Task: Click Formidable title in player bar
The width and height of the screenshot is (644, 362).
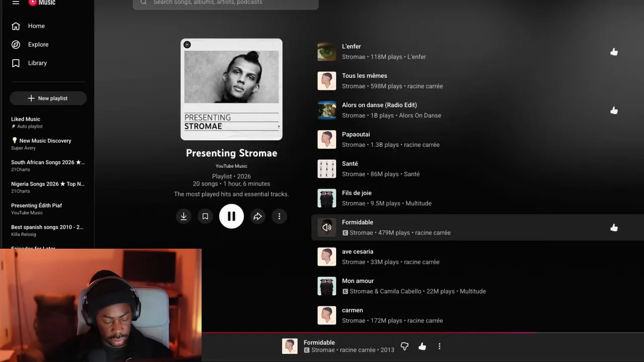Action: pos(319,343)
